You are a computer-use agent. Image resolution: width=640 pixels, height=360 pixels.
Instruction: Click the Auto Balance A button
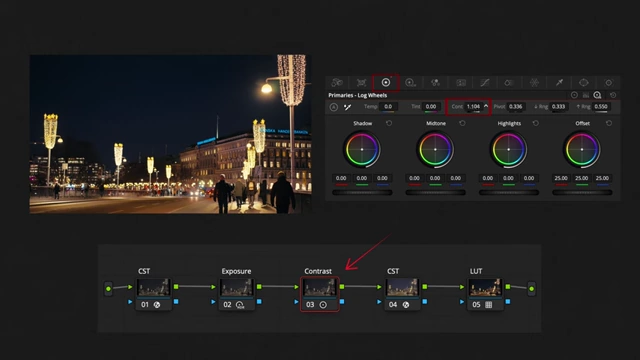(x=333, y=107)
